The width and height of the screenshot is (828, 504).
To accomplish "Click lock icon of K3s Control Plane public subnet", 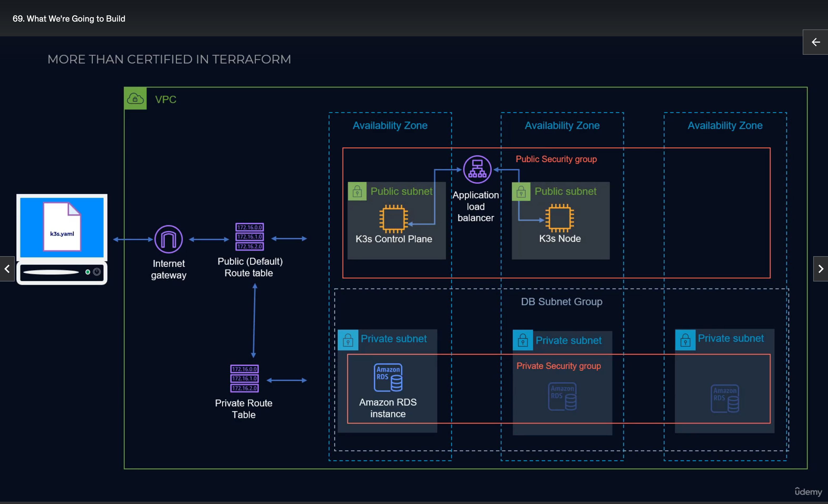I will point(357,191).
